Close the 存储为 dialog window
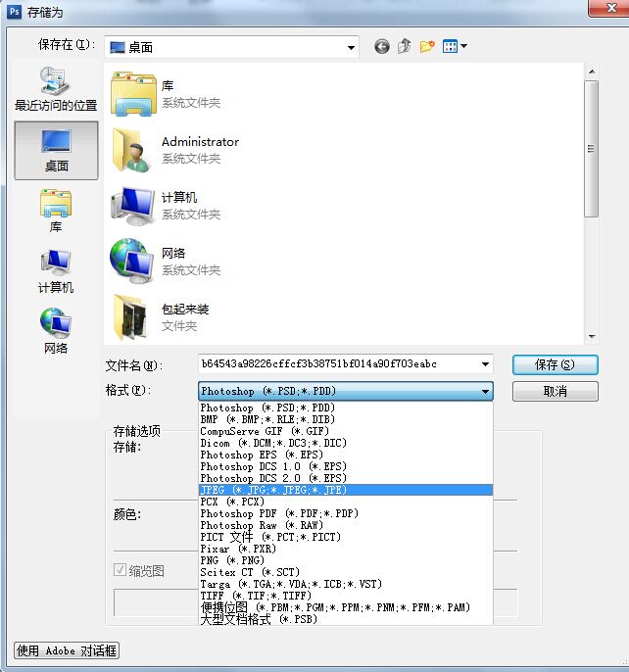 pyautogui.click(x=608, y=8)
